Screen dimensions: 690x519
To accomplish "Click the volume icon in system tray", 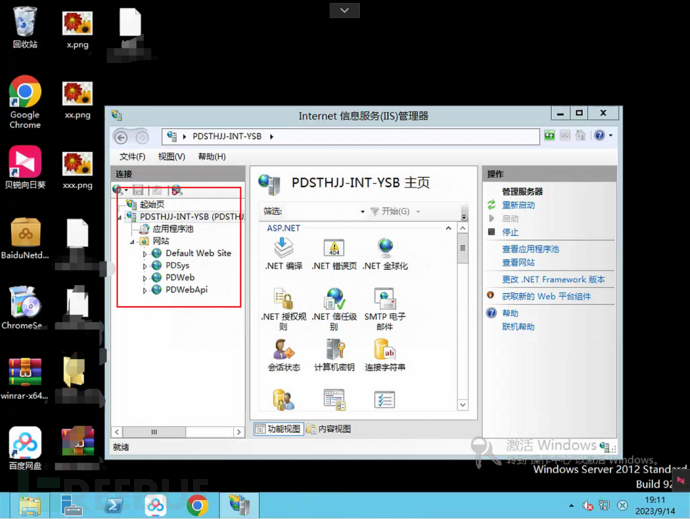I will pos(587,506).
